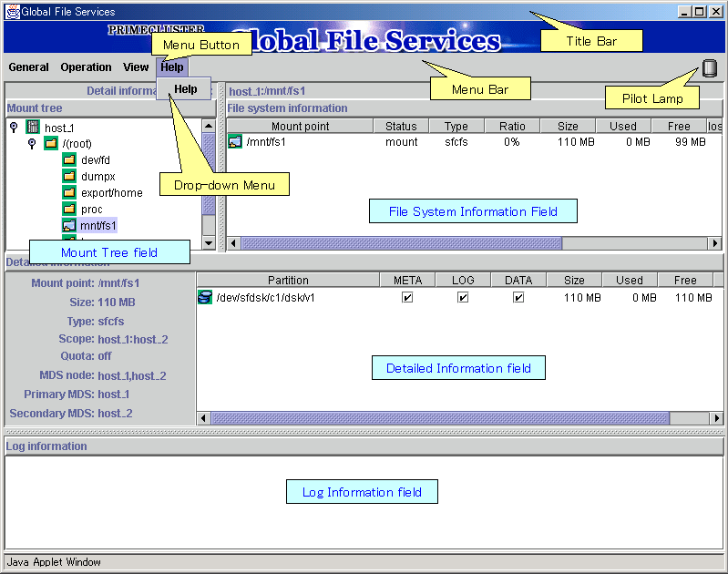Click the /dev/sfdsk/c1/dsk/v1 partition name
Image resolution: width=728 pixels, height=574 pixels.
pos(265,298)
